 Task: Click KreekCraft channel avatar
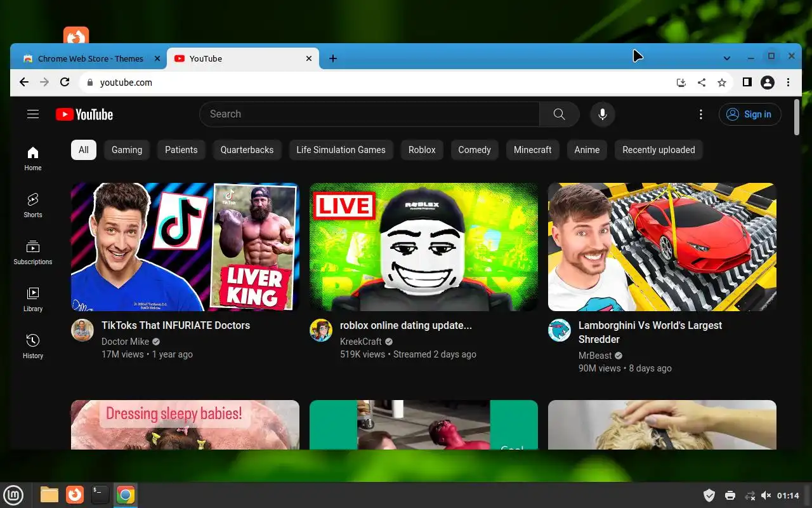pos(321,330)
